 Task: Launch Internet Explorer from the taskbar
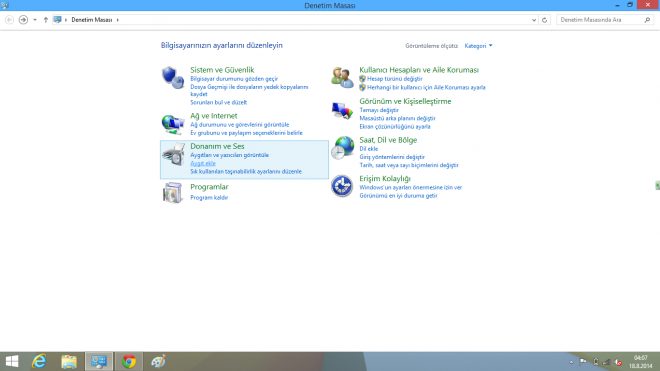coord(39,361)
